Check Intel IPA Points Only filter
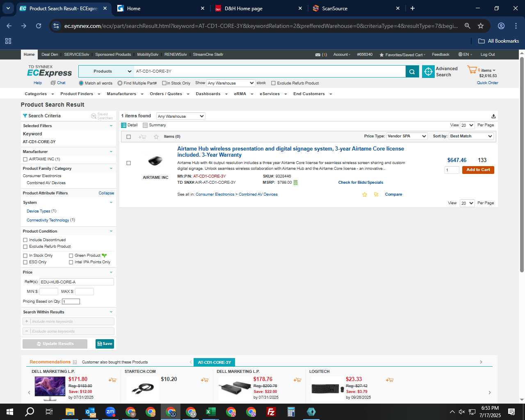Screen dimensions: 525x420 [x=71, y=262]
